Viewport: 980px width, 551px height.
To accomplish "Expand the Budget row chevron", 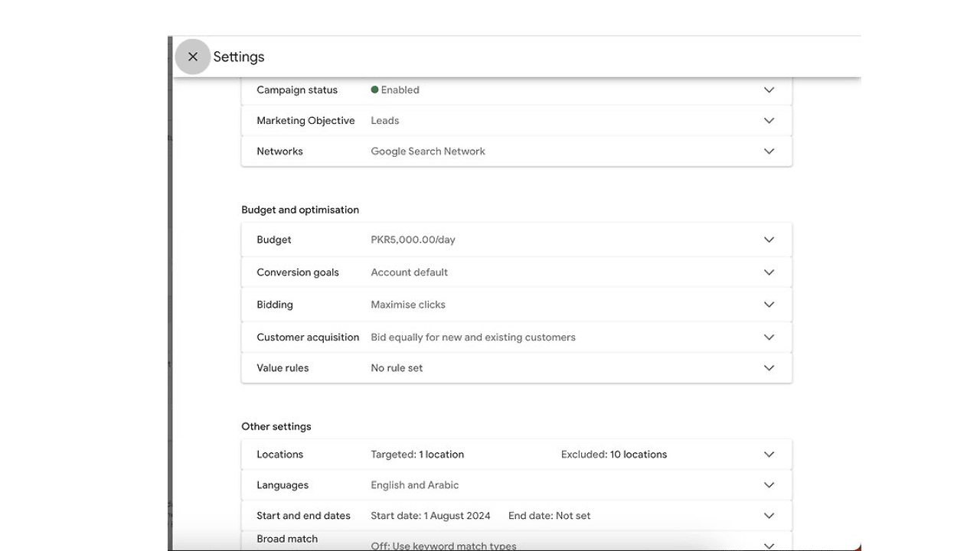I will [769, 240].
